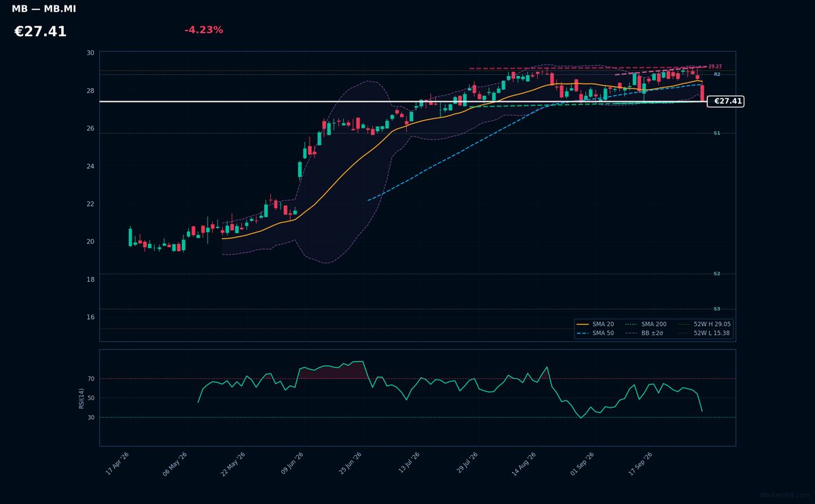The height and width of the screenshot is (504, 815).
Task: Click the R2 resistance level label
Action: click(717, 74)
